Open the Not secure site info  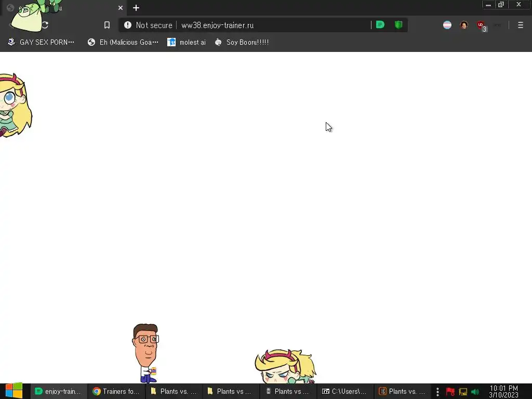(x=148, y=25)
